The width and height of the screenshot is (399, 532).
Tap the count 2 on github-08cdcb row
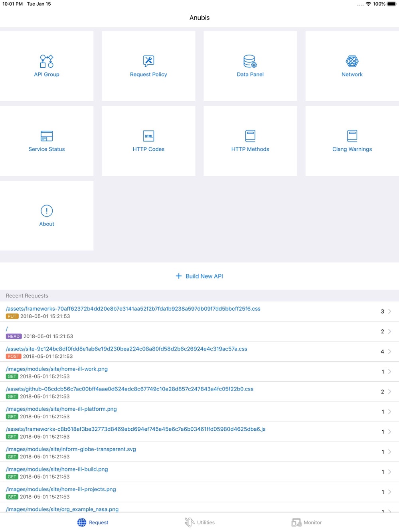[x=382, y=392]
